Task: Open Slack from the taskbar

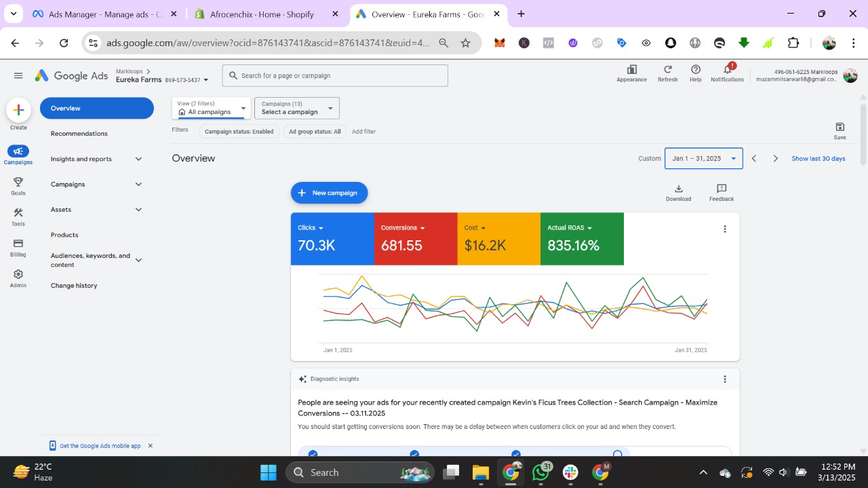Action: [x=570, y=472]
